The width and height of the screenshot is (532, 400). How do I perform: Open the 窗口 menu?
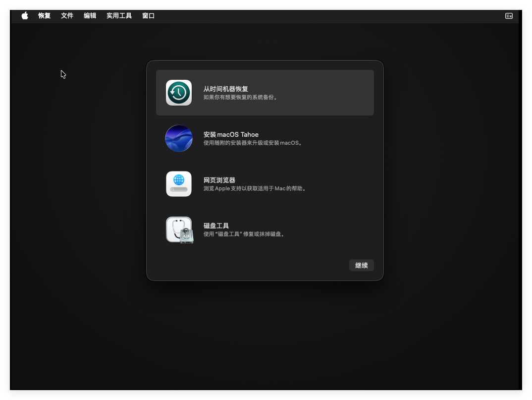pyautogui.click(x=148, y=16)
